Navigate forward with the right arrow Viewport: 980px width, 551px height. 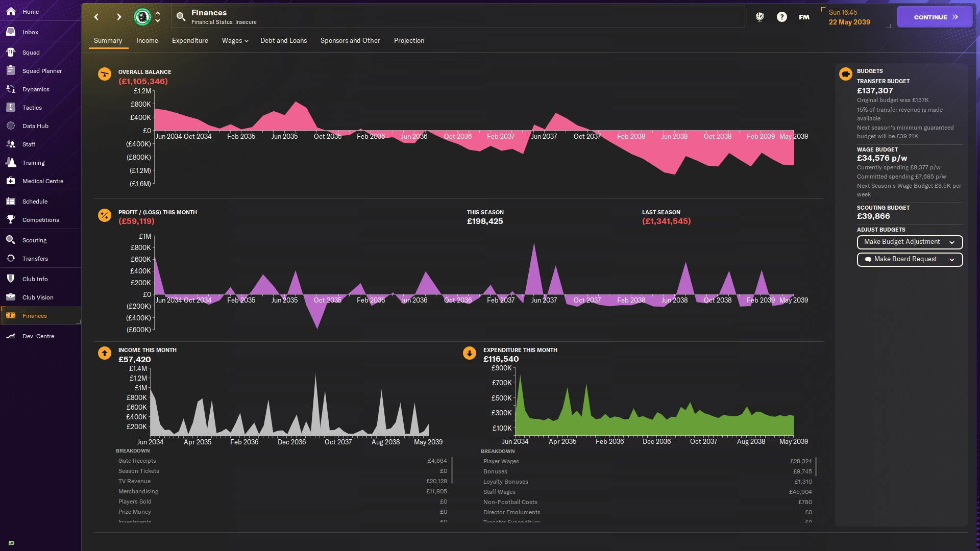(x=119, y=17)
